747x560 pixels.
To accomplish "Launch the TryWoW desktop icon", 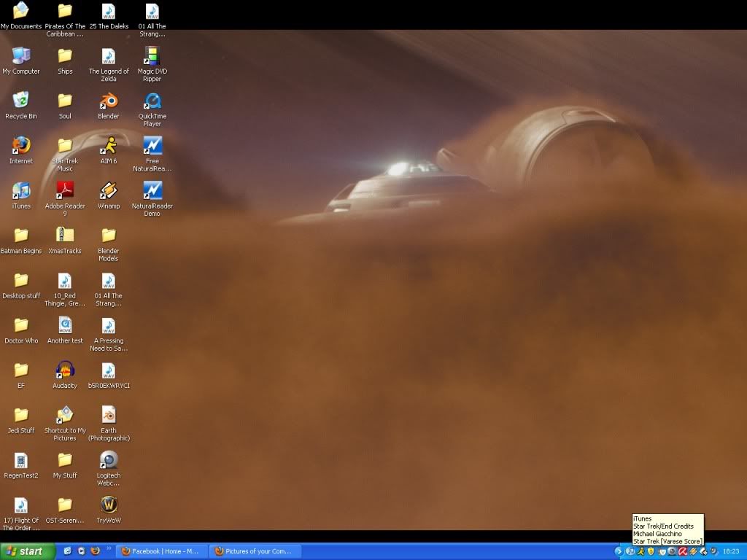I will click(109, 505).
